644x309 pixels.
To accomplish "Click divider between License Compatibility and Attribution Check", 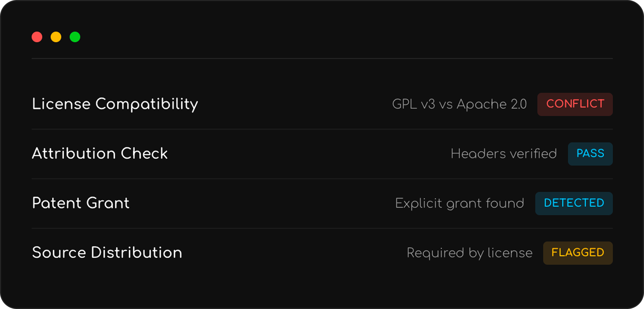I will point(322,129).
